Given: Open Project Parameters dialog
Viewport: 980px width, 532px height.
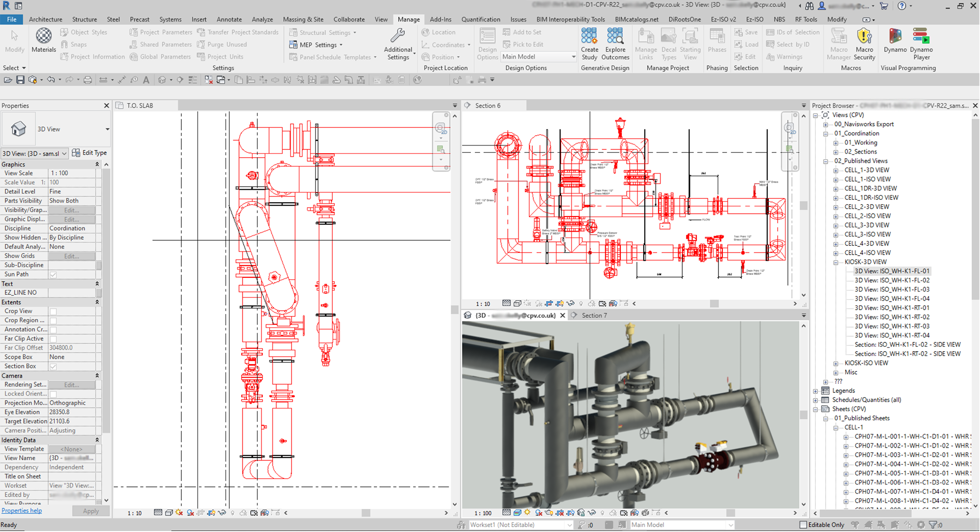Looking at the screenshot, I should pos(161,32).
